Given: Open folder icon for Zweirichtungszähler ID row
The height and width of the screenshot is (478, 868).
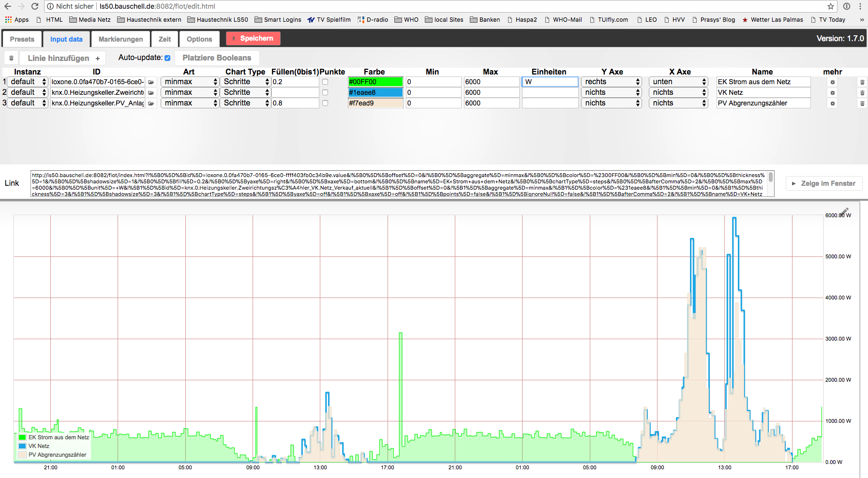Looking at the screenshot, I should tap(151, 92).
